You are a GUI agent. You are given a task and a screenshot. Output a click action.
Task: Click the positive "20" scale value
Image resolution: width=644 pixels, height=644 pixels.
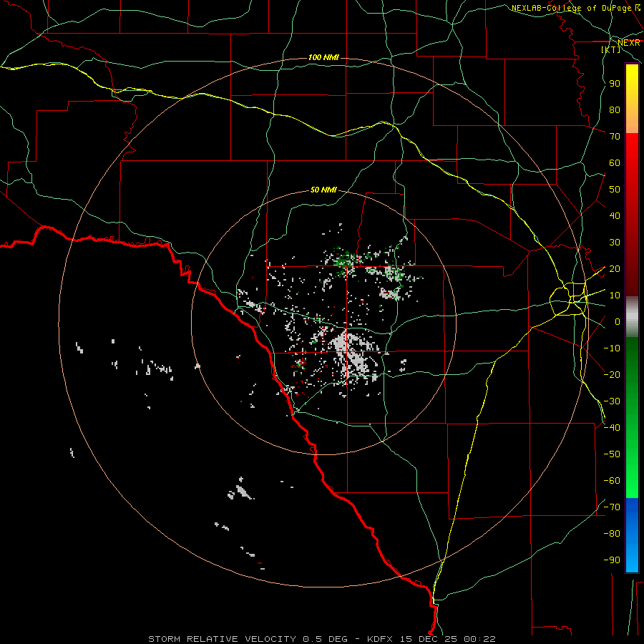tap(615, 268)
